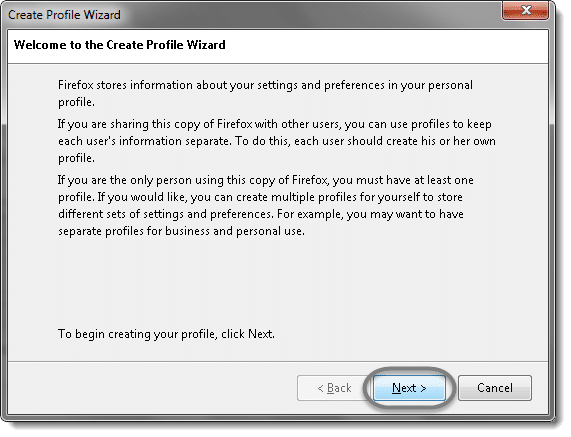
Task: Click the greyed-out Back button
Action: click(334, 388)
